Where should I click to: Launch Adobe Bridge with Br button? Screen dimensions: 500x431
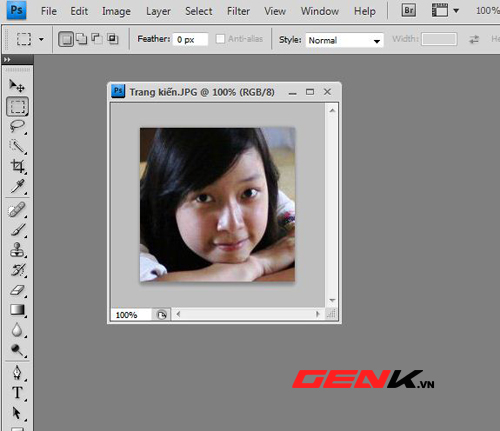tap(409, 11)
